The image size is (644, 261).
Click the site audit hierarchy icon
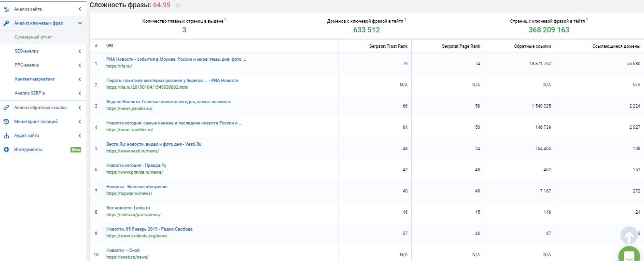6,136
